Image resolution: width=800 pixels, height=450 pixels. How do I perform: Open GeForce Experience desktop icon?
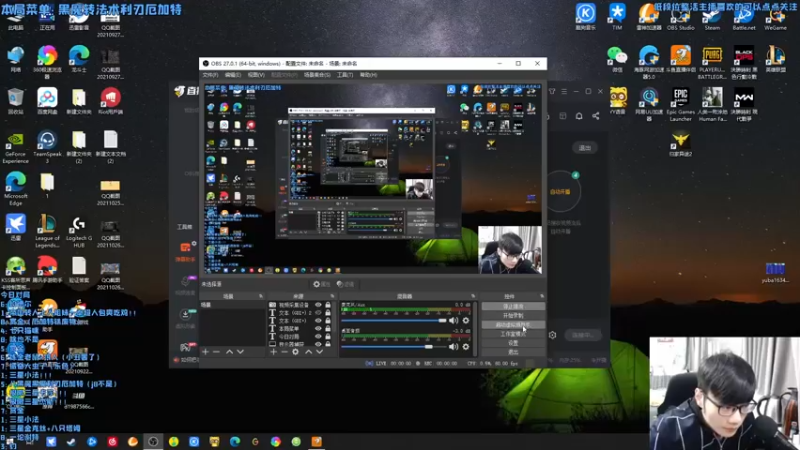15,147
